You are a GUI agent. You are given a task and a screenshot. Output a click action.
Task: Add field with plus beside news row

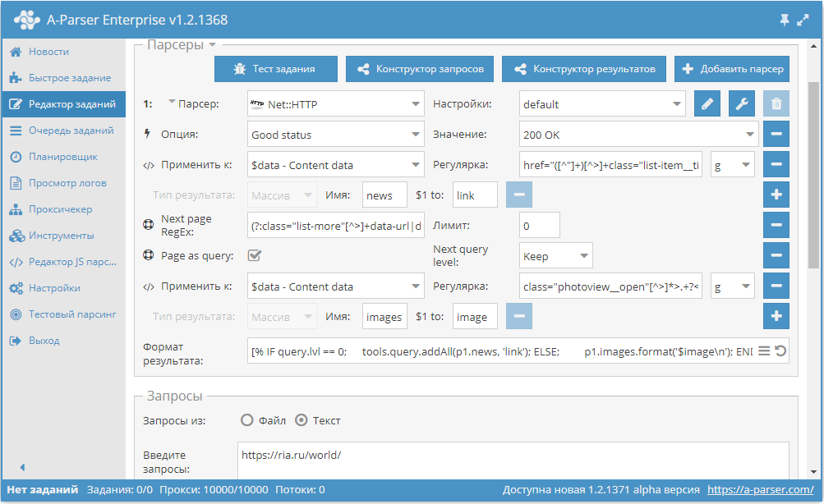point(776,195)
